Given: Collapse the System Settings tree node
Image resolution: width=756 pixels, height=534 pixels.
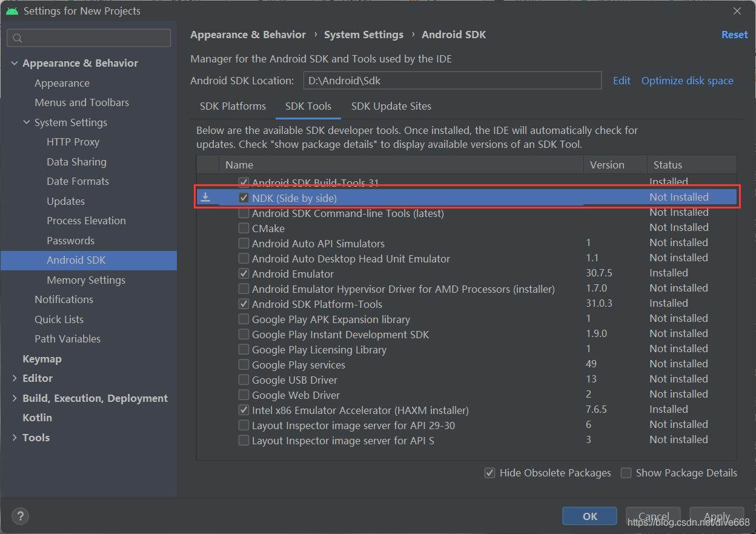Looking at the screenshot, I should (x=27, y=122).
